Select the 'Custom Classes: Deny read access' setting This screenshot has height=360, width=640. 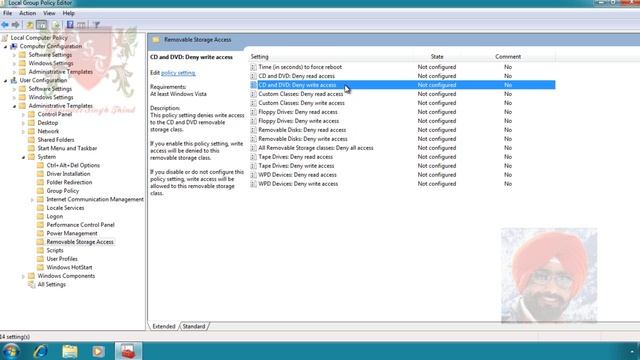pyautogui.click(x=301, y=94)
